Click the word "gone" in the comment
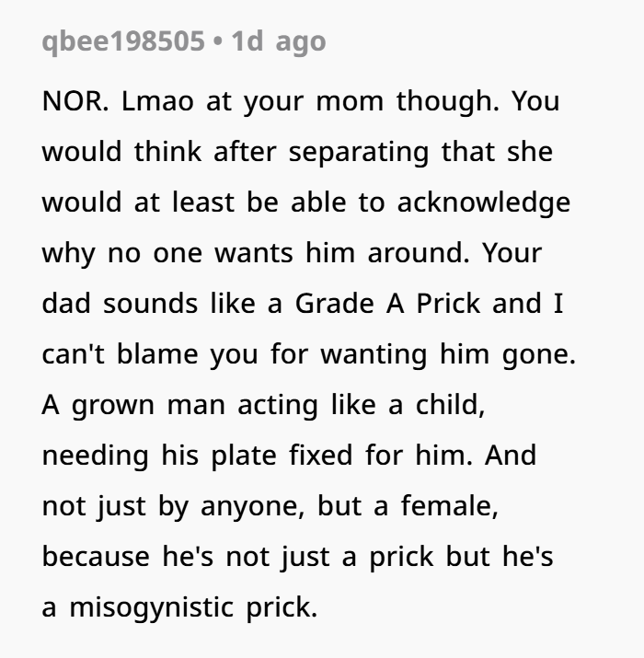 click(x=540, y=355)
